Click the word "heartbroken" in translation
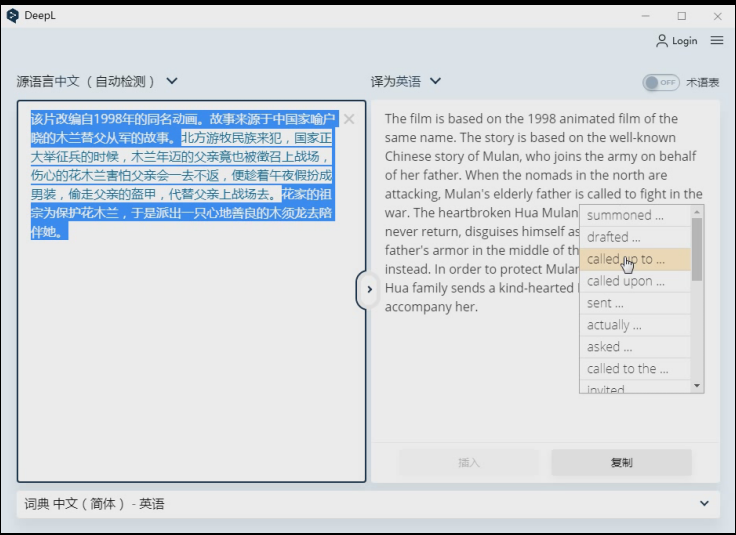736x535 pixels. coord(470,213)
